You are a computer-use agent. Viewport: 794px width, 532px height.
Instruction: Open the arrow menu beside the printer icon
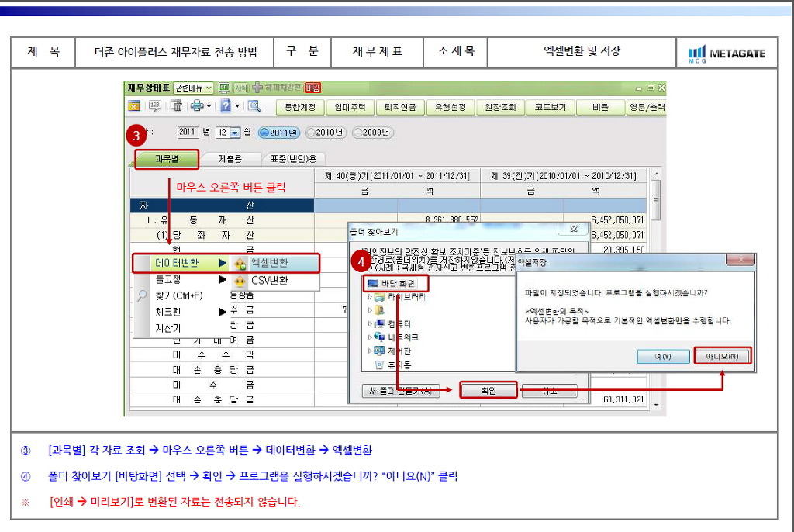[209, 106]
